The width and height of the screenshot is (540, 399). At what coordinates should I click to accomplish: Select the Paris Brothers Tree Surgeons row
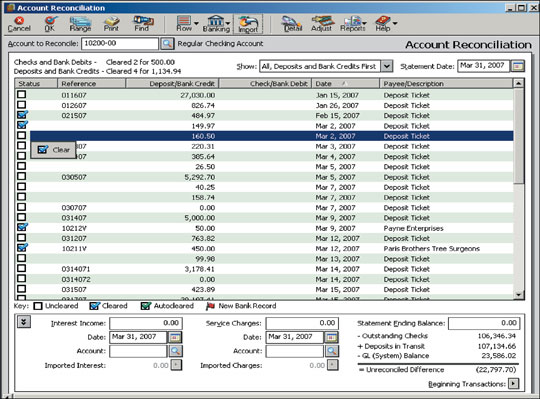(264, 249)
